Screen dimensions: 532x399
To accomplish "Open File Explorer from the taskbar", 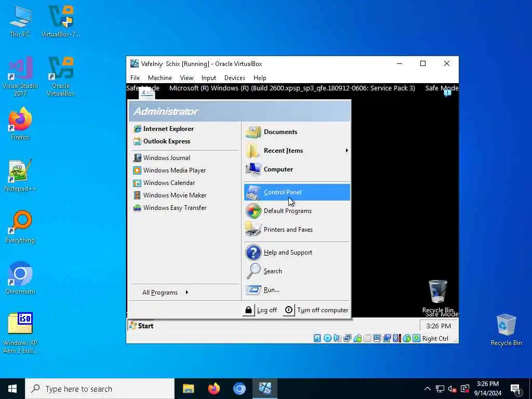I will 188,389.
